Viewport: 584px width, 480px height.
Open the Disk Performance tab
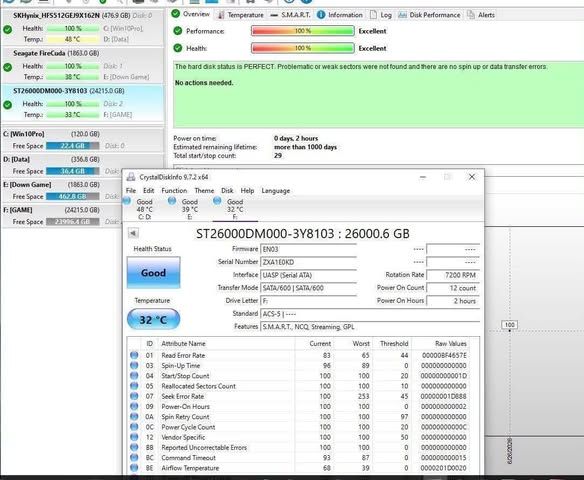pos(430,15)
